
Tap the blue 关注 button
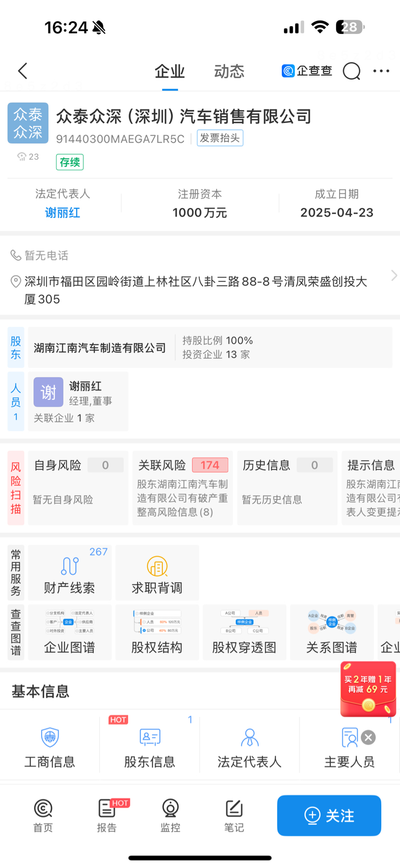point(329,815)
